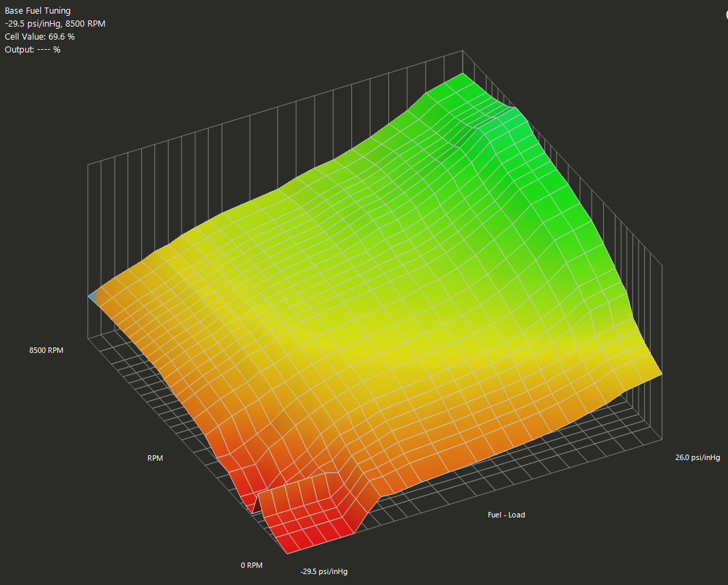The height and width of the screenshot is (585, 728).
Task: Click the "Fuel - Load" axis title
Action: (x=506, y=515)
